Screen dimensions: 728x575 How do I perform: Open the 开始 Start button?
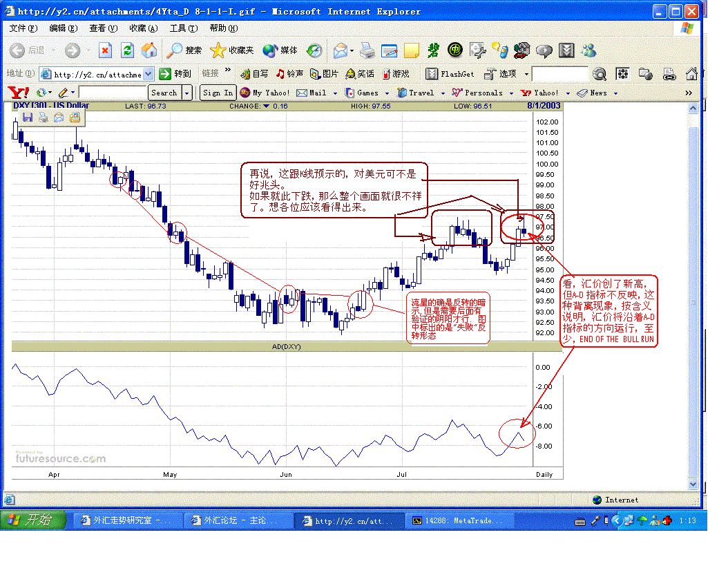coord(32,520)
